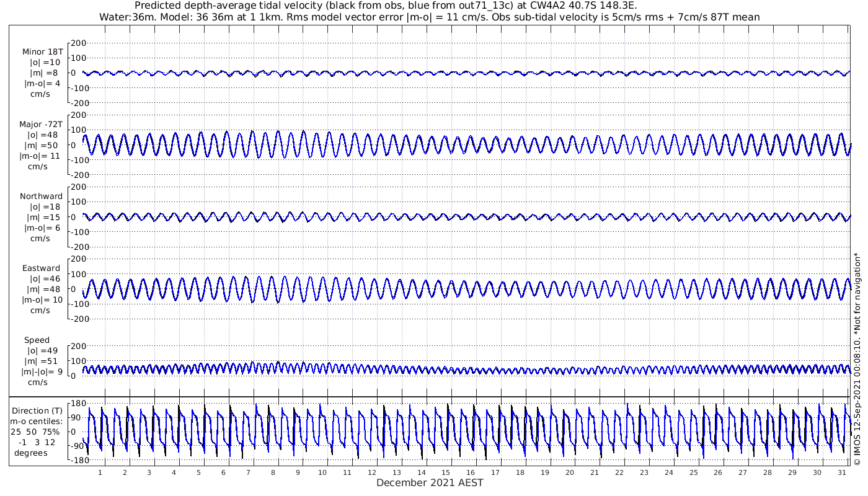Click '|m-o|= 10' in the Eastward panel
Viewport: 868px width, 496px height.
(42, 300)
